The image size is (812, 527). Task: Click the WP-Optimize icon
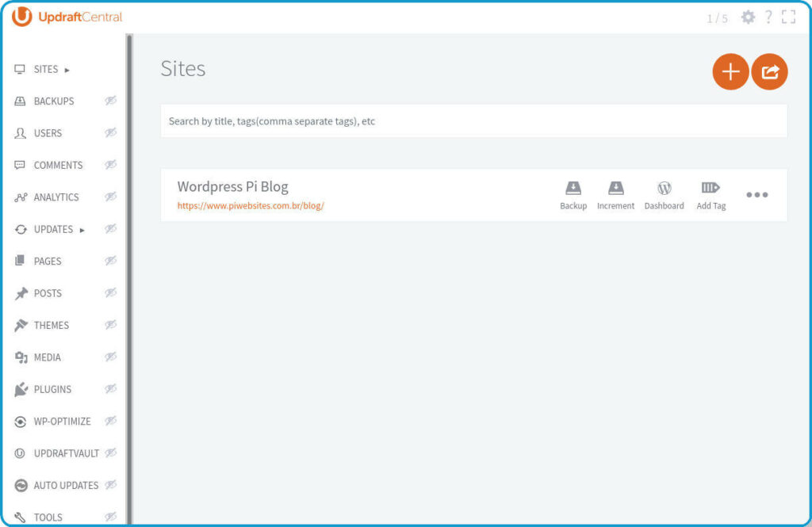coord(20,422)
